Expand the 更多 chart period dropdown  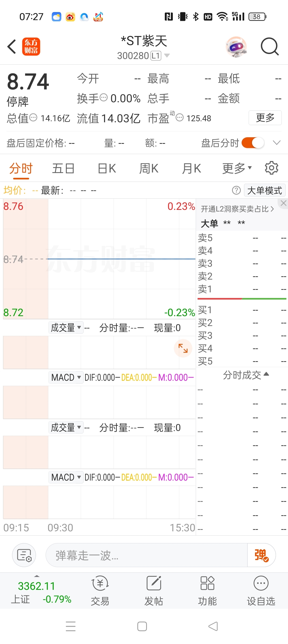(237, 168)
